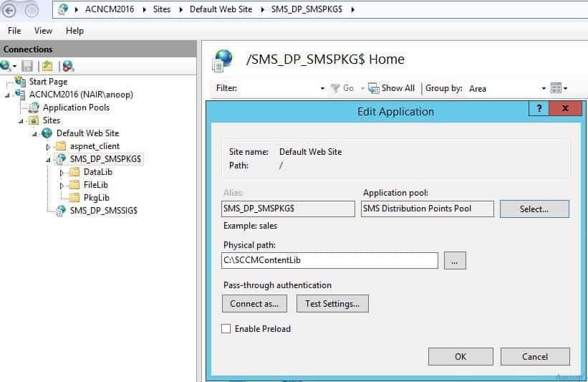Click Sites in the breadcrumb path
This screenshot has width=588, height=382.
(162, 9)
